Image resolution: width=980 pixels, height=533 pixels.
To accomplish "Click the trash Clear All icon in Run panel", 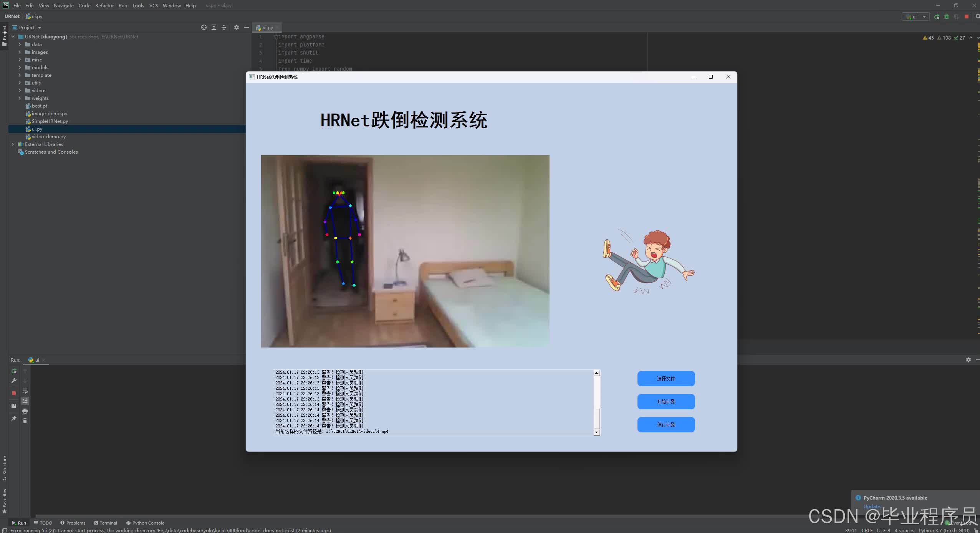I will click(25, 421).
